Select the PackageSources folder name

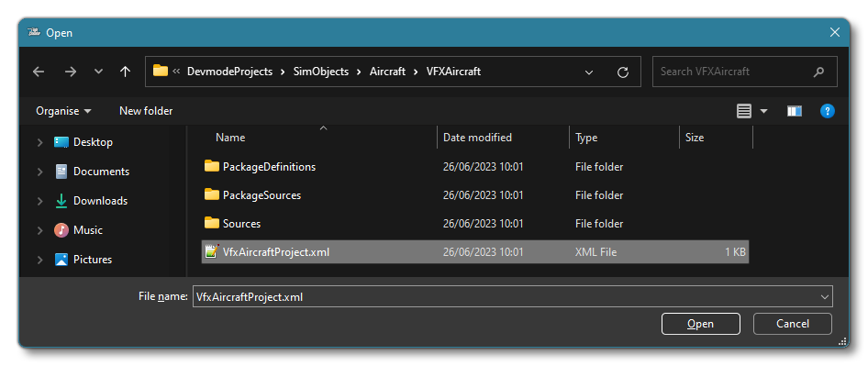[x=262, y=195]
